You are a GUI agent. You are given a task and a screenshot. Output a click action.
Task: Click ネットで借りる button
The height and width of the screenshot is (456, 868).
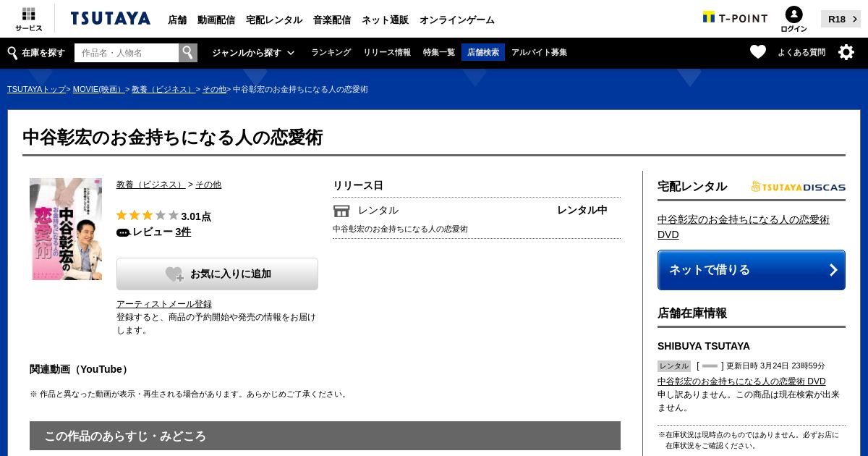752,270
